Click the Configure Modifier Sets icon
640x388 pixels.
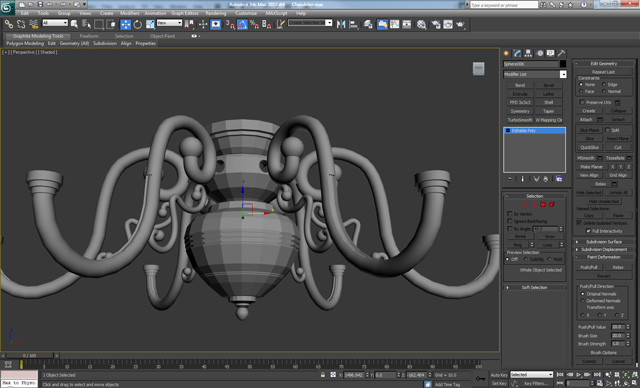[x=559, y=179]
